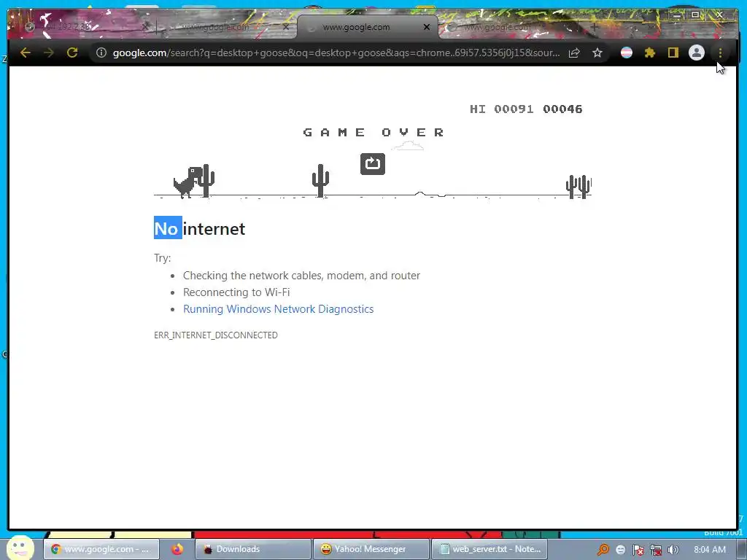Open the Chrome profile avatar menu
Viewport: 747px width, 560px height.
(697, 52)
